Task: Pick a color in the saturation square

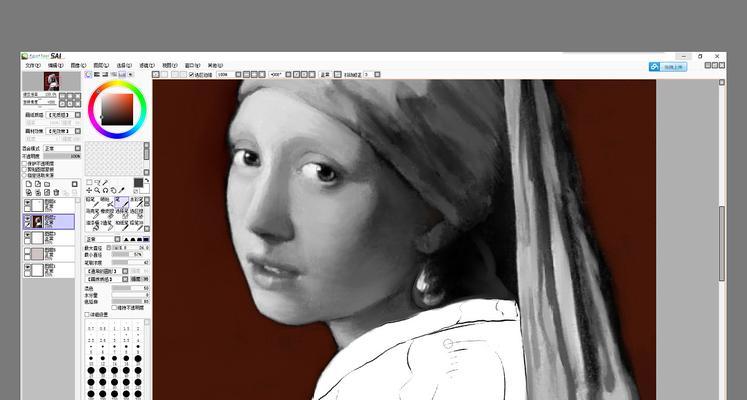Action: [117, 110]
